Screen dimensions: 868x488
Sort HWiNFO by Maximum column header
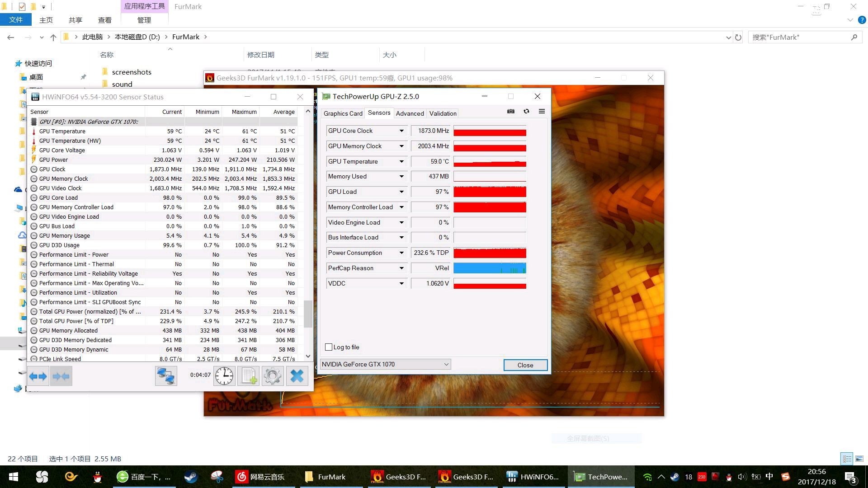coord(244,112)
